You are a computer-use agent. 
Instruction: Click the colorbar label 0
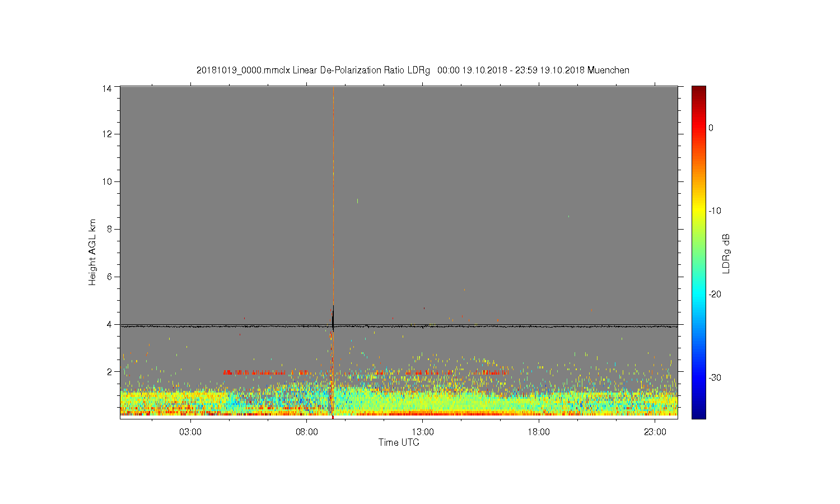click(x=711, y=128)
